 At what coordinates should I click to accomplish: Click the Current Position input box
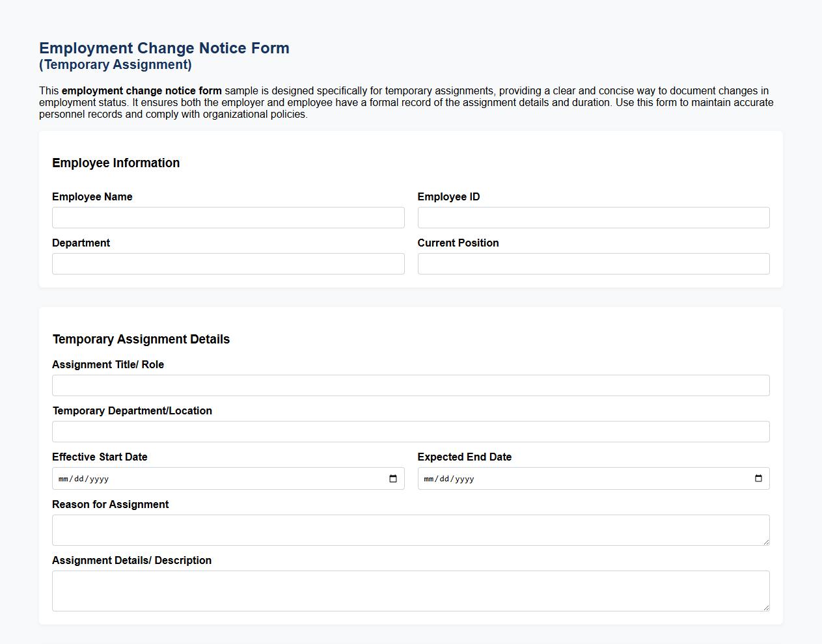click(x=593, y=263)
